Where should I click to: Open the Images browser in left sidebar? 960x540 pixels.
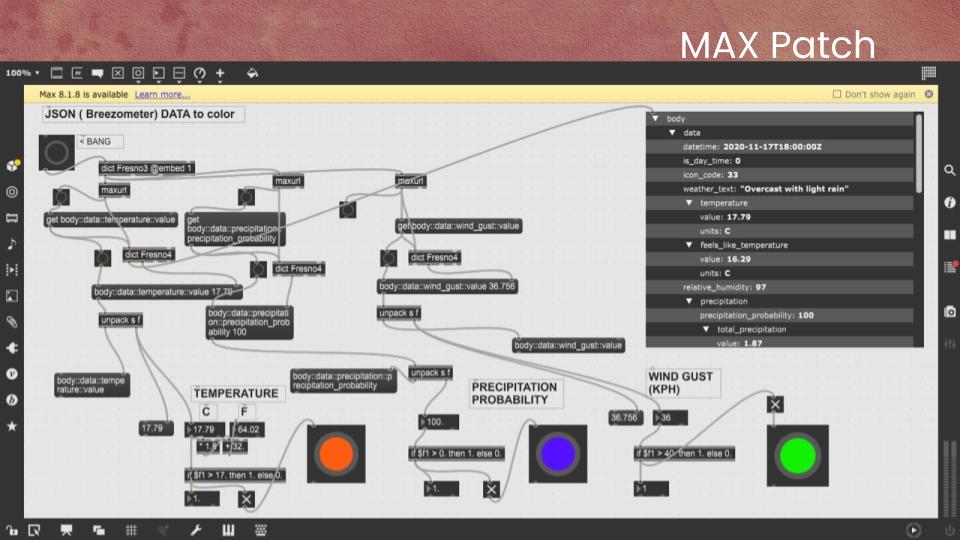(x=12, y=296)
